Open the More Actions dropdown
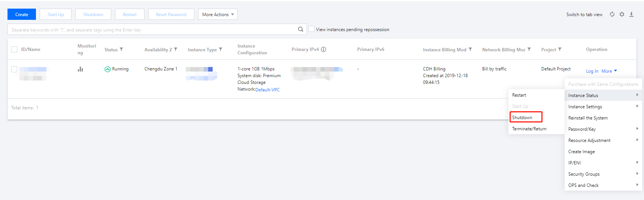Image resolution: width=644 pixels, height=200 pixels. [218, 15]
